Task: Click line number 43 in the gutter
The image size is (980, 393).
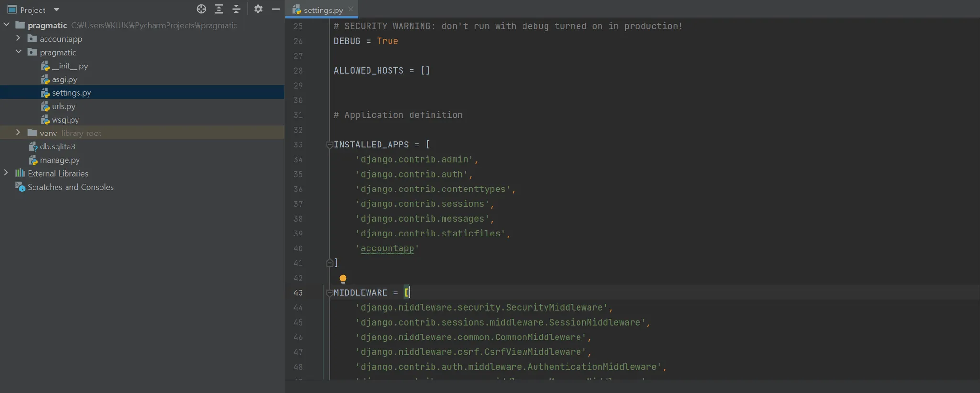Action: [x=298, y=292]
